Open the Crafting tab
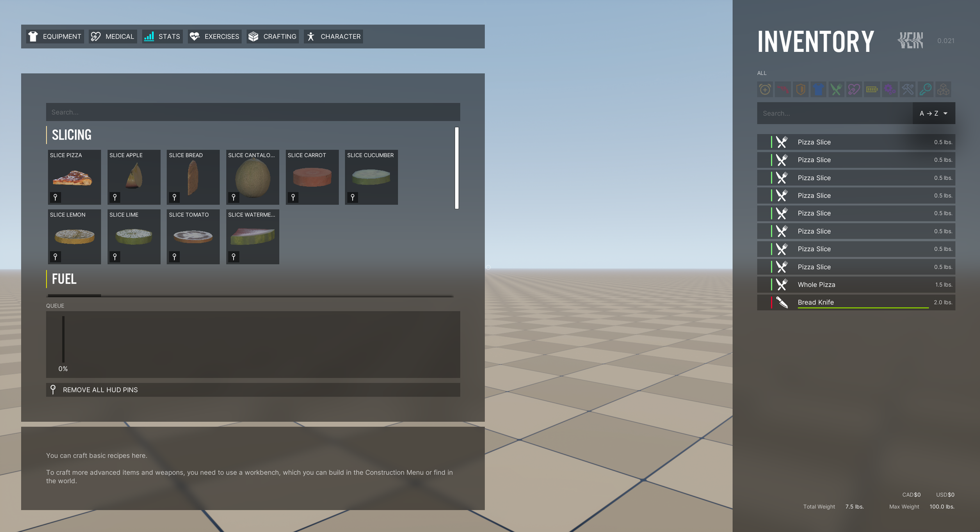This screenshot has height=532, width=980. point(272,37)
